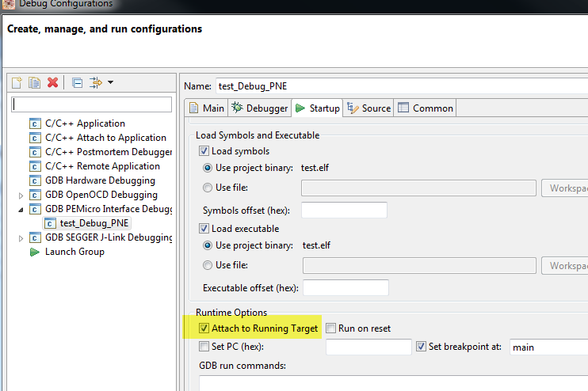Select the GDB Hardware Debugging item
588x391 pixels.
coord(100,180)
